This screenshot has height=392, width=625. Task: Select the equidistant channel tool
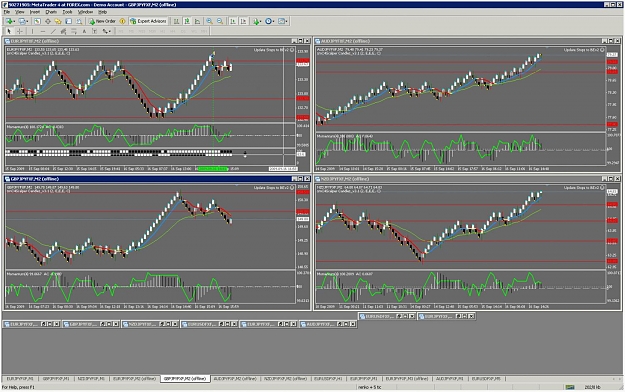tap(63, 31)
